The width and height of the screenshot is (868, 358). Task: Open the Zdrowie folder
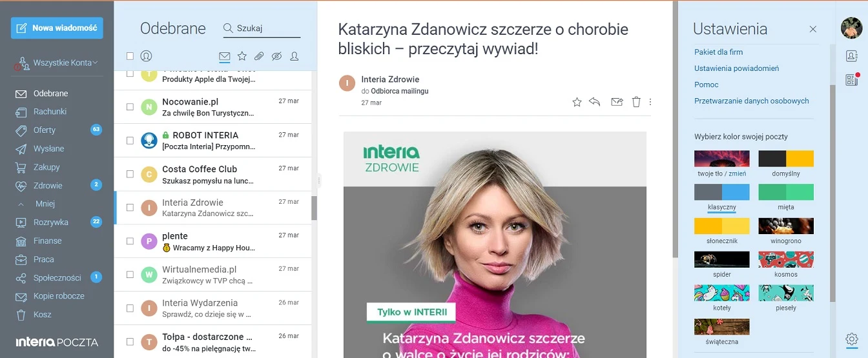48,186
